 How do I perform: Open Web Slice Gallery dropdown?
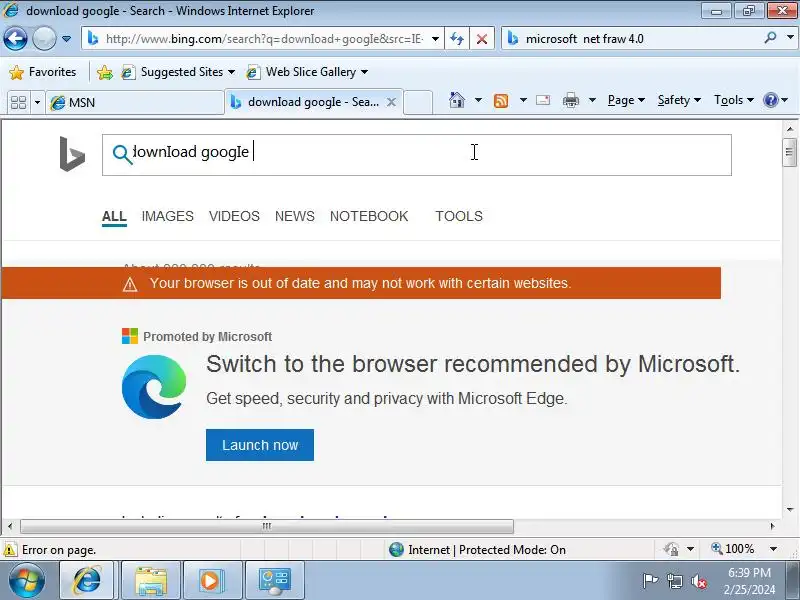[x=307, y=72]
